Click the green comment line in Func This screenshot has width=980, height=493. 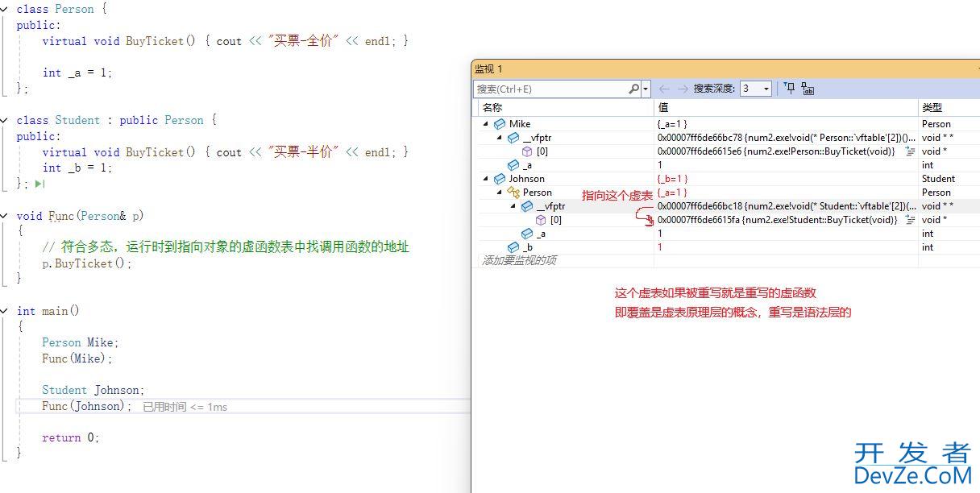click(226, 247)
